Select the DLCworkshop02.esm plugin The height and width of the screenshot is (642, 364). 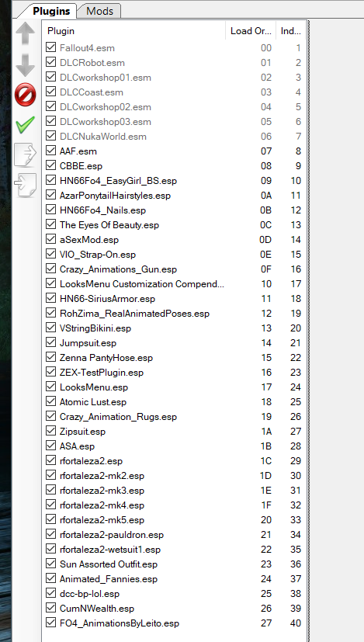[106, 107]
